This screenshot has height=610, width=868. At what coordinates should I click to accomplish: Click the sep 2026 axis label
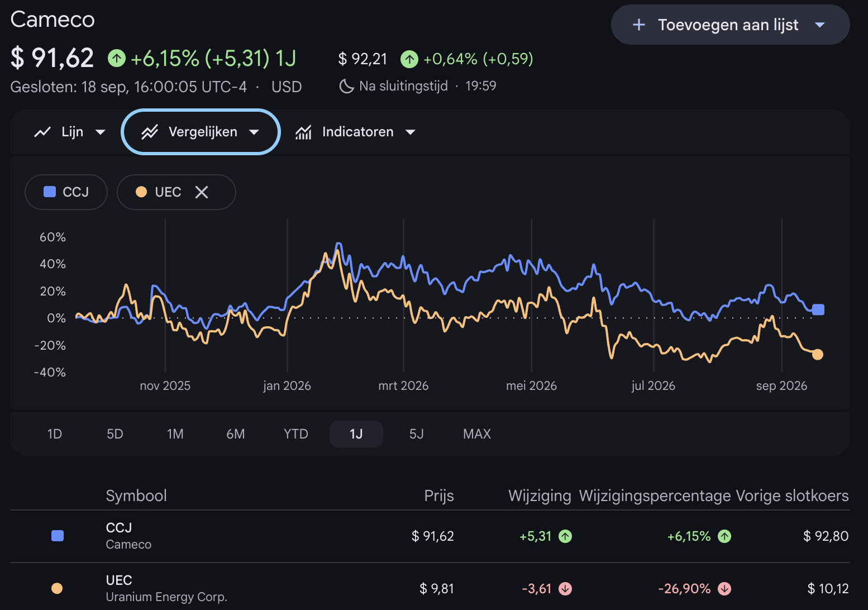781,385
